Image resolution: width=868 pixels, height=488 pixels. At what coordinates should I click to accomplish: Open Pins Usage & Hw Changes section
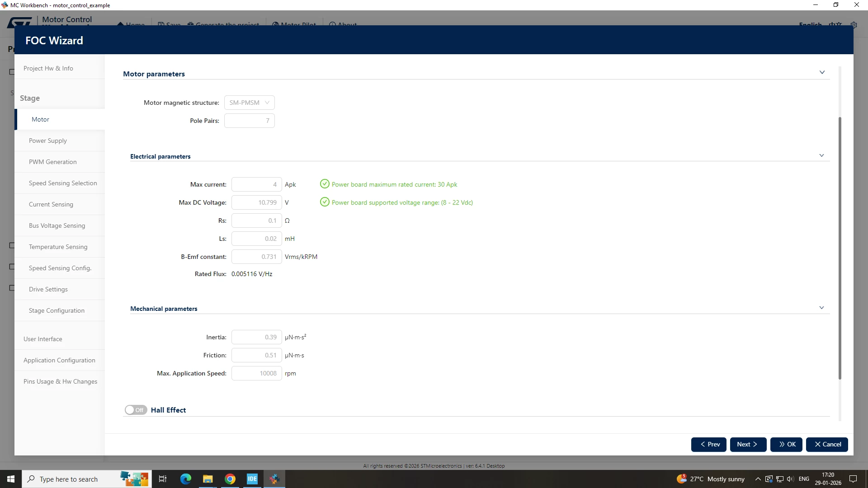click(x=59, y=381)
